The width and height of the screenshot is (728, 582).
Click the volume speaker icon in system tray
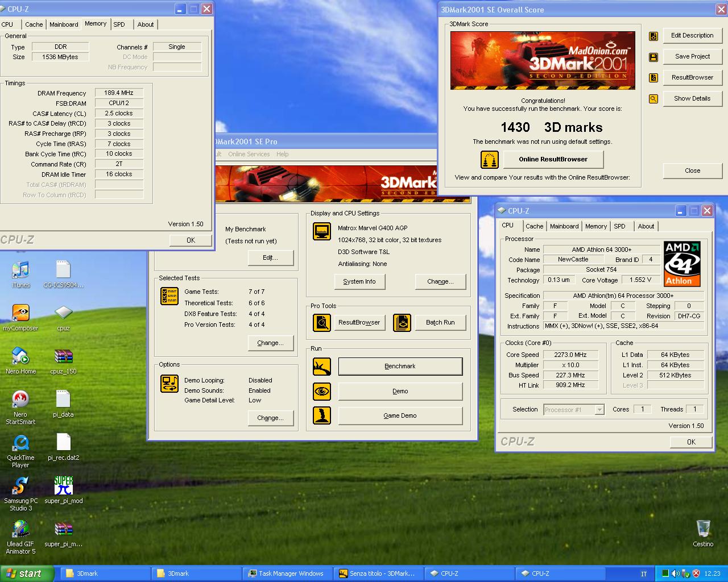point(675,573)
